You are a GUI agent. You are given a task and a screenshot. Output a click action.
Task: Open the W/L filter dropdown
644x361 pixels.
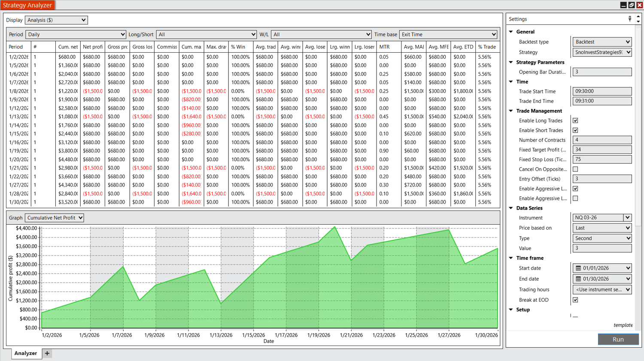pyautogui.click(x=321, y=34)
